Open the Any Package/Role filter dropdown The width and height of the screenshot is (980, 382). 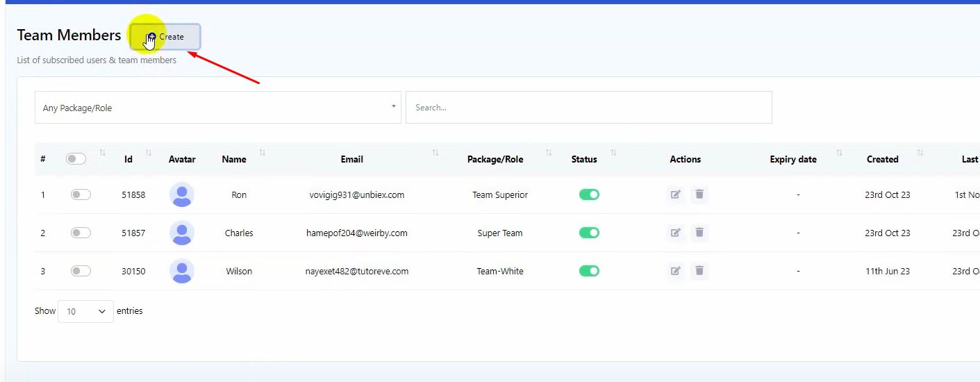click(217, 108)
